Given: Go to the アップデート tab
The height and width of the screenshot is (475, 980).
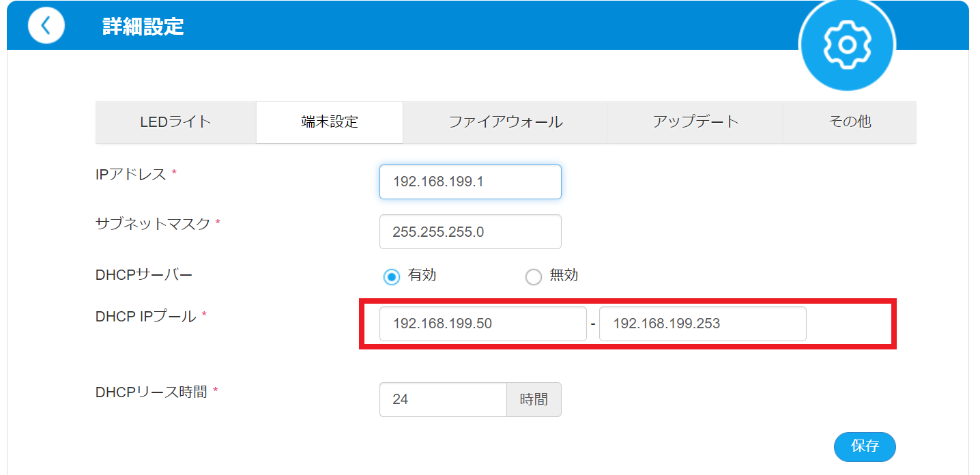Looking at the screenshot, I should coord(695,122).
